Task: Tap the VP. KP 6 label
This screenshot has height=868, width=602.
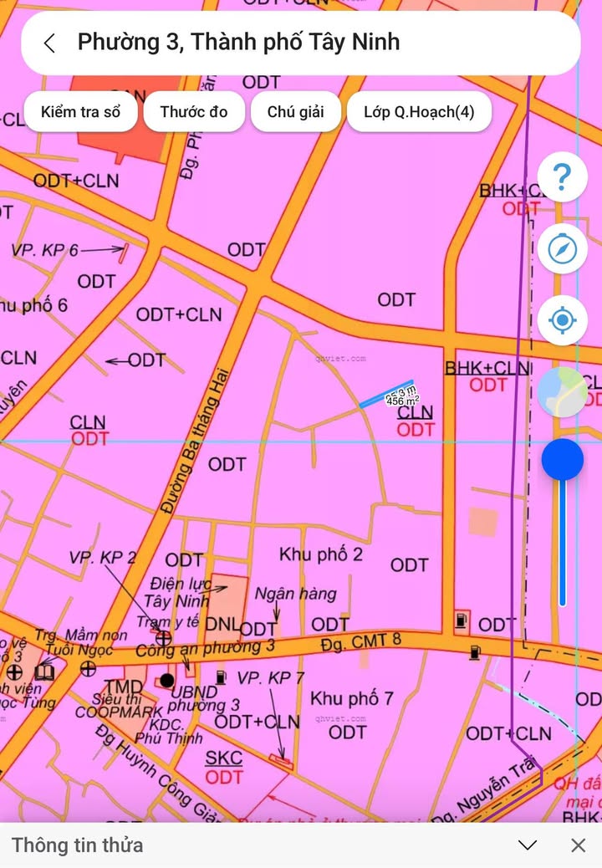Action: click(44, 250)
